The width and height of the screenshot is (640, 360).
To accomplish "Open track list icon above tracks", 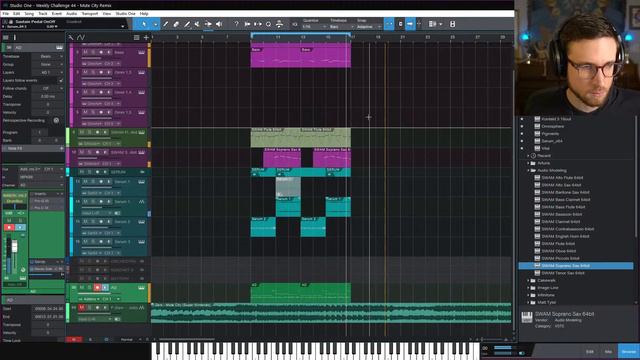I will 136,38.
